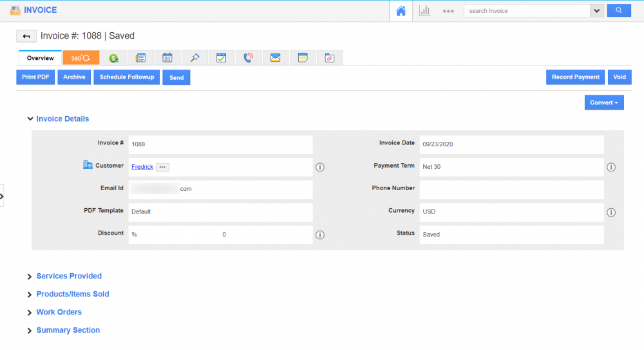
Task: Switch to the 360° tab
Action: click(x=80, y=58)
